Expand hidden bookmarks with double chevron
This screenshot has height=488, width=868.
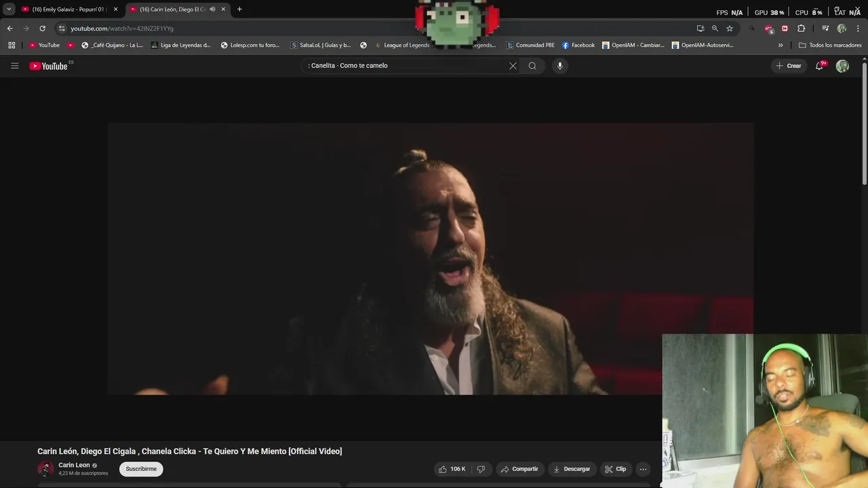tap(781, 45)
